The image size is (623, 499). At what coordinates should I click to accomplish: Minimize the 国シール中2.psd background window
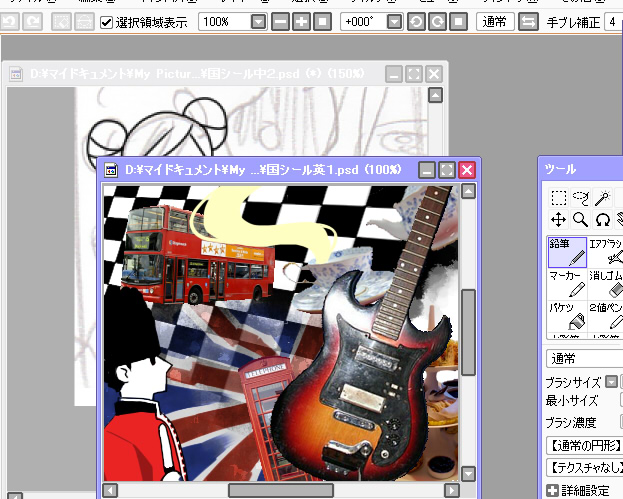[394, 74]
